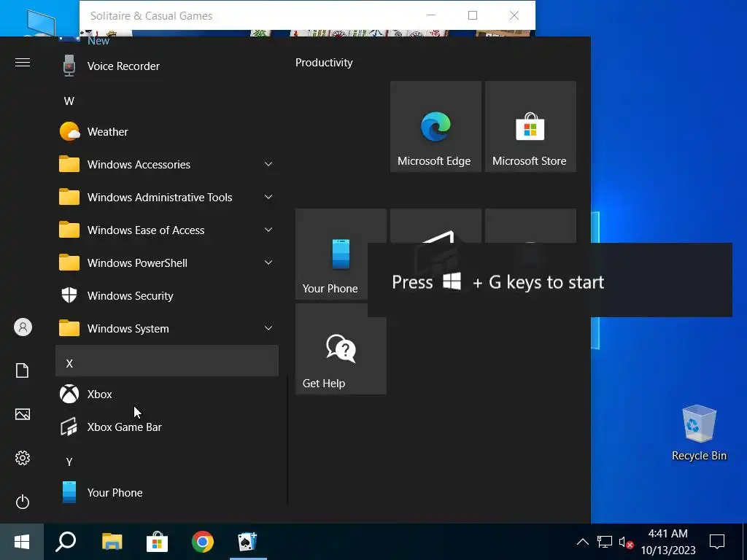Select the Recycle Bin desktop icon
The height and width of the screenshot is (560, 747).
(x=699, y=433)
